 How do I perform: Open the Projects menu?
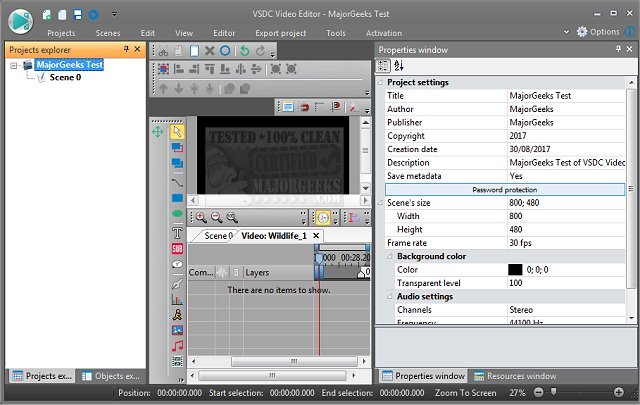61,33
